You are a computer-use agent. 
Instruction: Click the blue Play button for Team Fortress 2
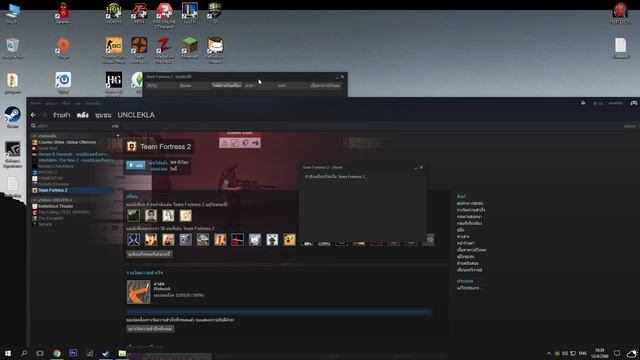point(136,165)
